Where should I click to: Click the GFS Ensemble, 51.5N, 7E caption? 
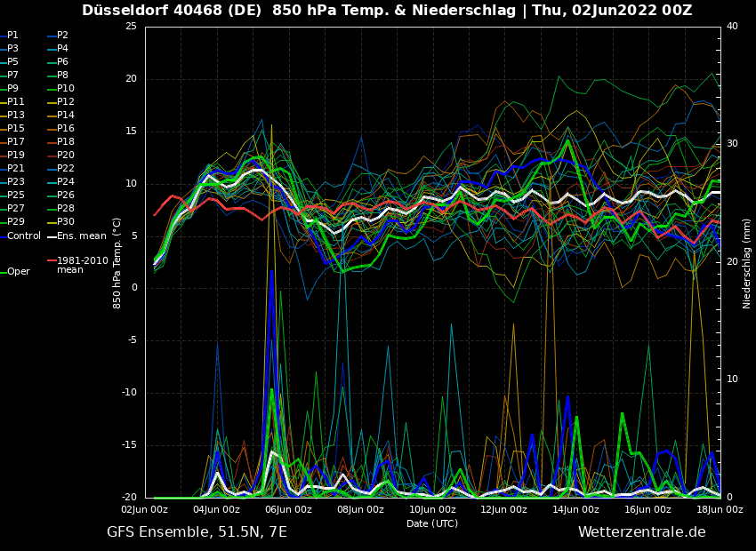(x=197, y=532)
